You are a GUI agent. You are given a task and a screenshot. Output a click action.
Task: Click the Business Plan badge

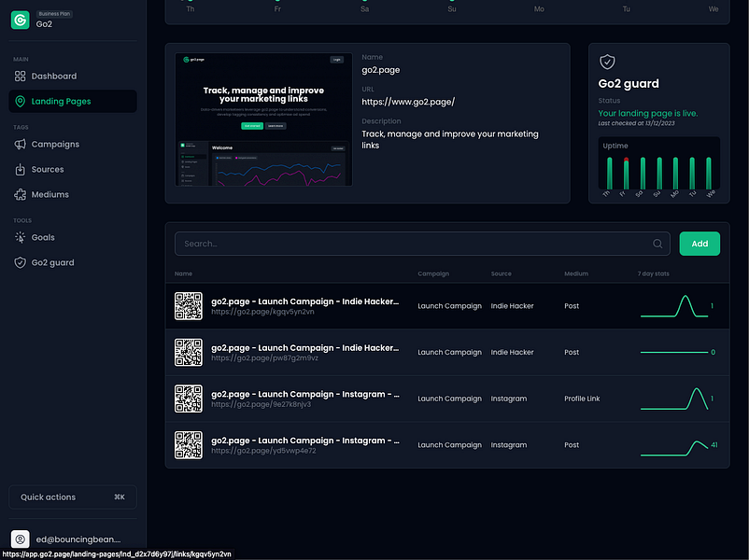click(54, 14)
